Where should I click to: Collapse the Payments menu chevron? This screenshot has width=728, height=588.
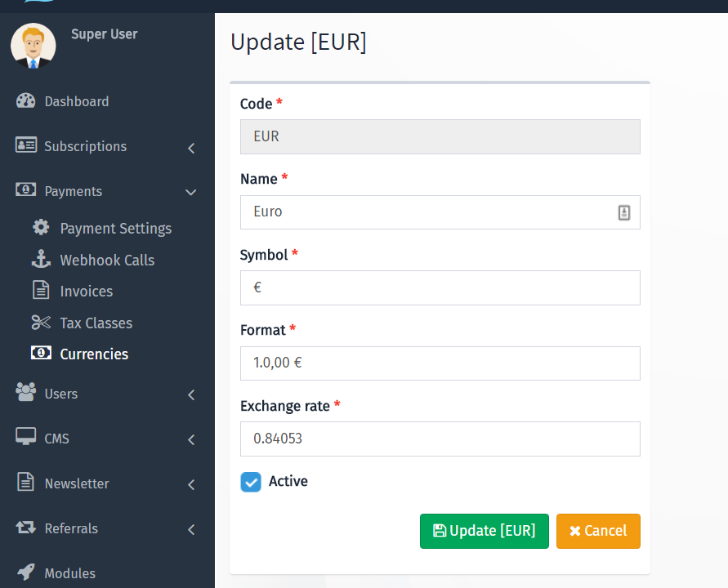coord(191,192)
